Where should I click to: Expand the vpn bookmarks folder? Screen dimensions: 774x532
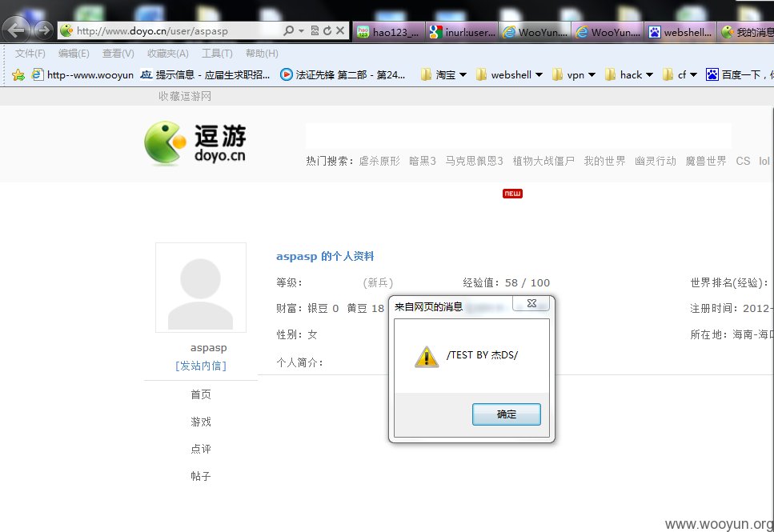tap(592, 75)
